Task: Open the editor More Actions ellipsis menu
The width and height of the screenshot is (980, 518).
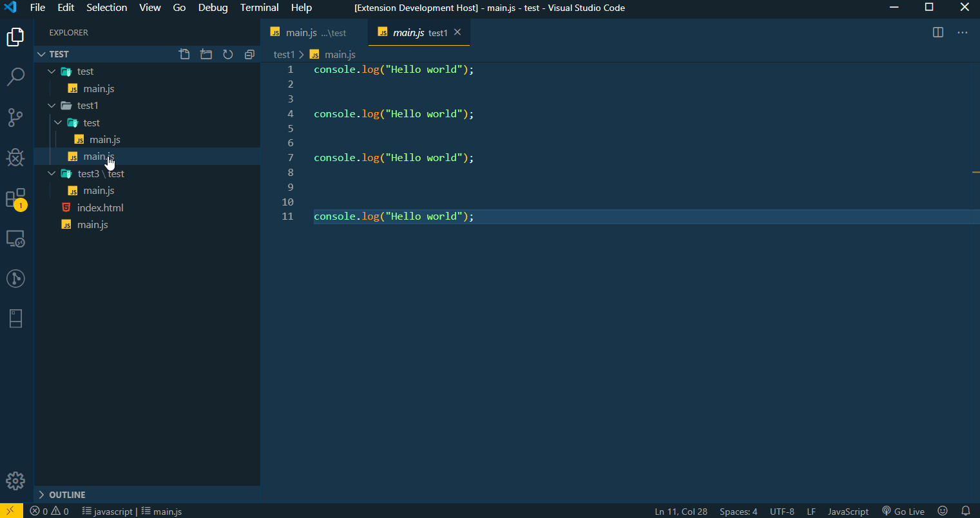Action: pyautogui.click(x=963, y=32)
